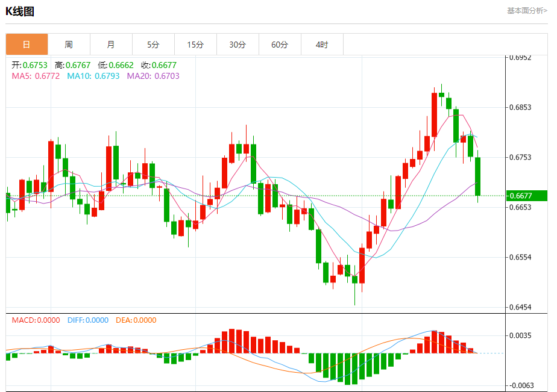Open the 4时 interval tab
This screenshot has width=557, height=392.
click(322, 45)
